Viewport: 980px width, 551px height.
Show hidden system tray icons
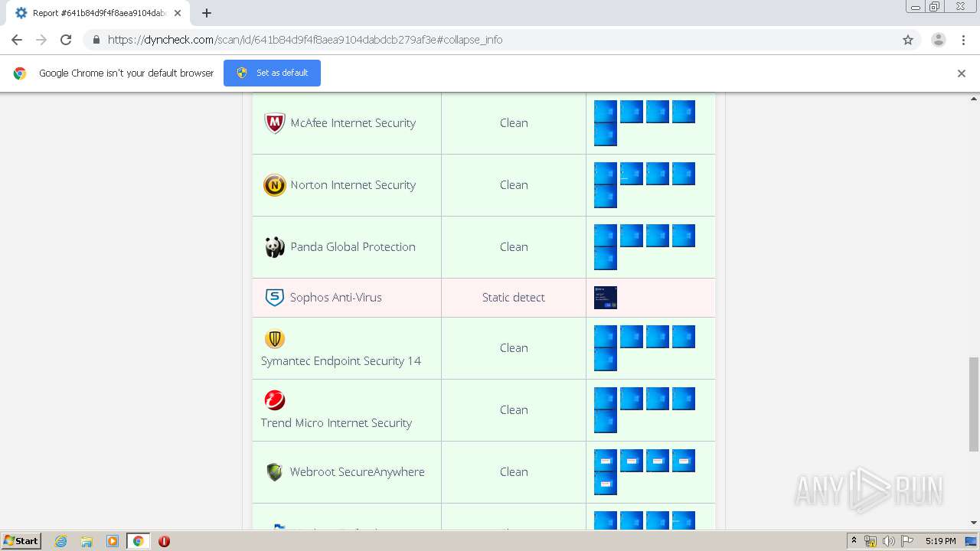[x=854, y=541]
